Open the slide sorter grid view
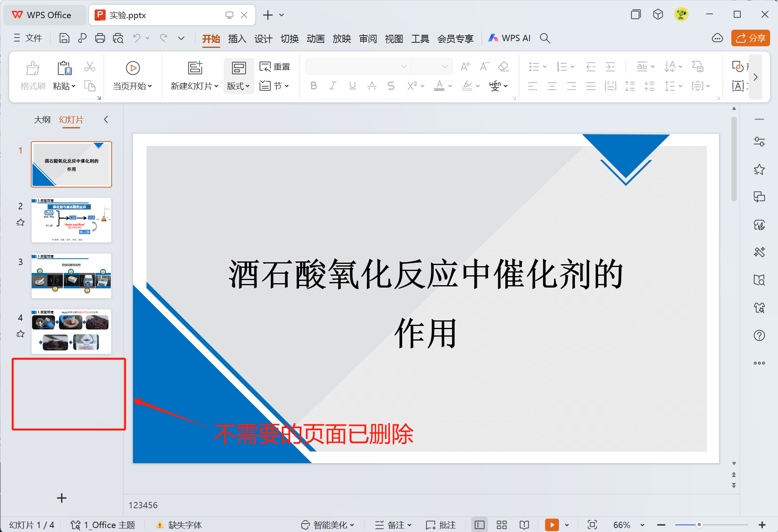Viewport: 778px width, 532px height. pos(502,525)
